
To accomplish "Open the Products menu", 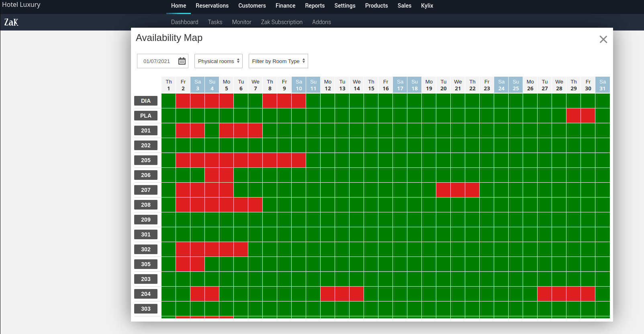I will 376,6.
